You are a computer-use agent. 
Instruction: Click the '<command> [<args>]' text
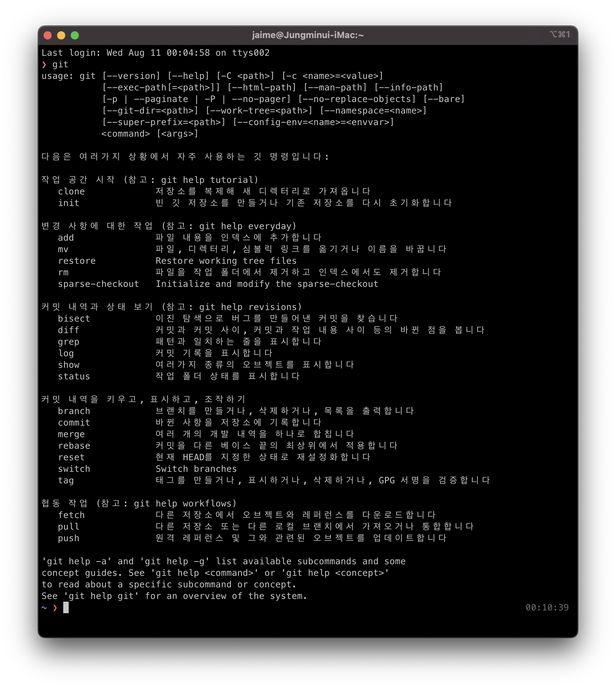[150, 134]
